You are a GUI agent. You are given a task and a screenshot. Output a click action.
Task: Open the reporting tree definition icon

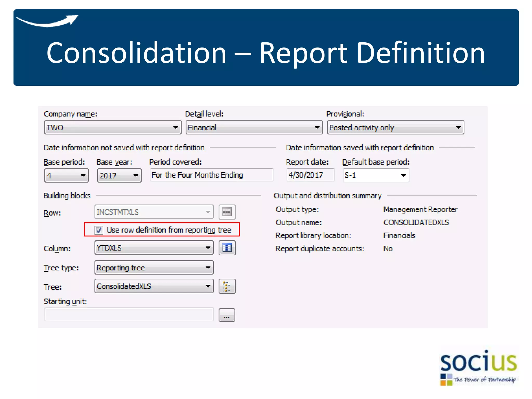pyautogui.click(x=227, y=286)
